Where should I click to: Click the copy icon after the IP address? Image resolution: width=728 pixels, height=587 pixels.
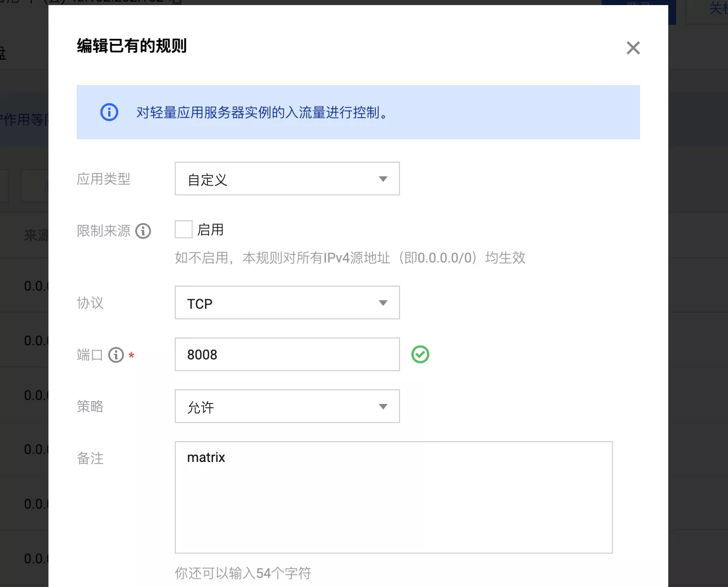click(173, 2)
